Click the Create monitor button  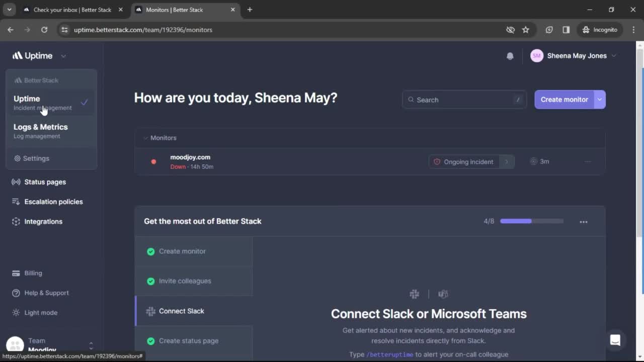(x=564, y=100)
